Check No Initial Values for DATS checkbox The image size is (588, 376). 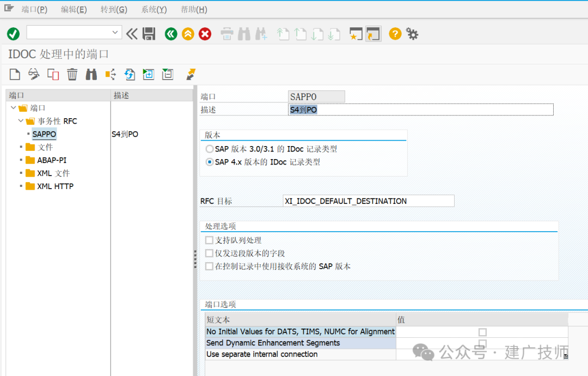point(482,332)
